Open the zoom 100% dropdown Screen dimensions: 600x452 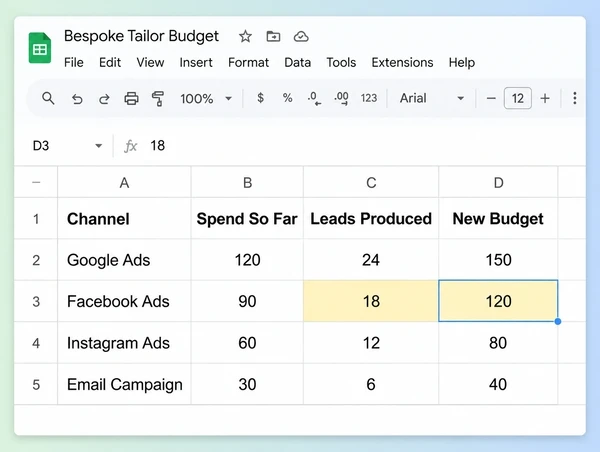(206, 99)
